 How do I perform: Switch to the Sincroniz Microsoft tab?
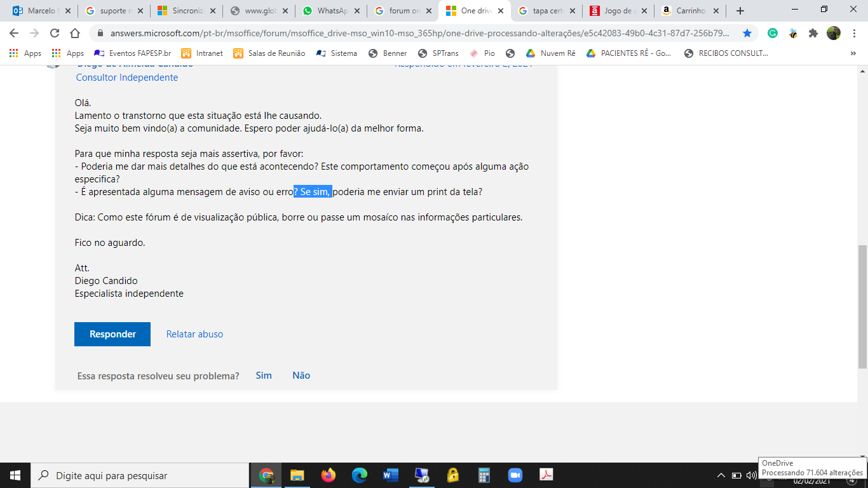[187, 11]
